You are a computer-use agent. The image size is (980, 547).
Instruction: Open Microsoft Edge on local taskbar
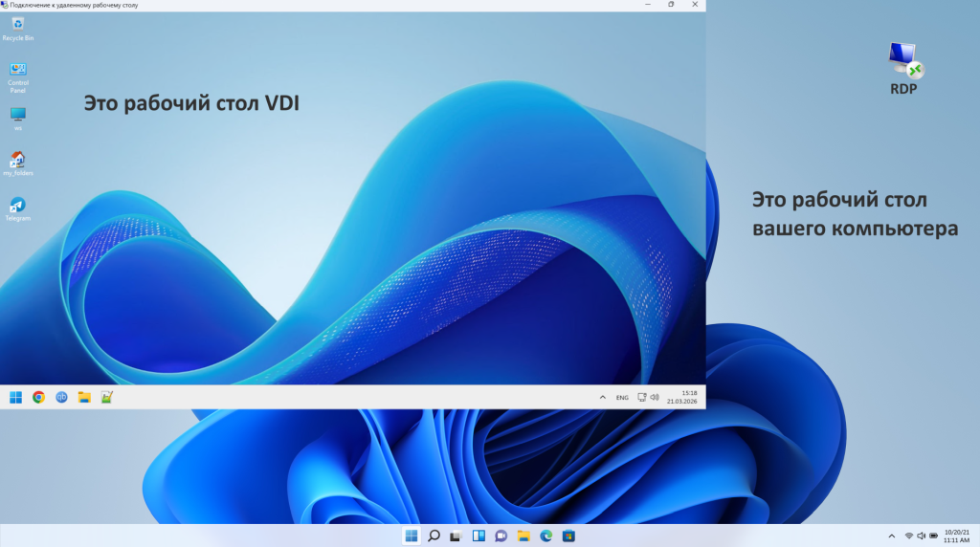pos(546,536)
